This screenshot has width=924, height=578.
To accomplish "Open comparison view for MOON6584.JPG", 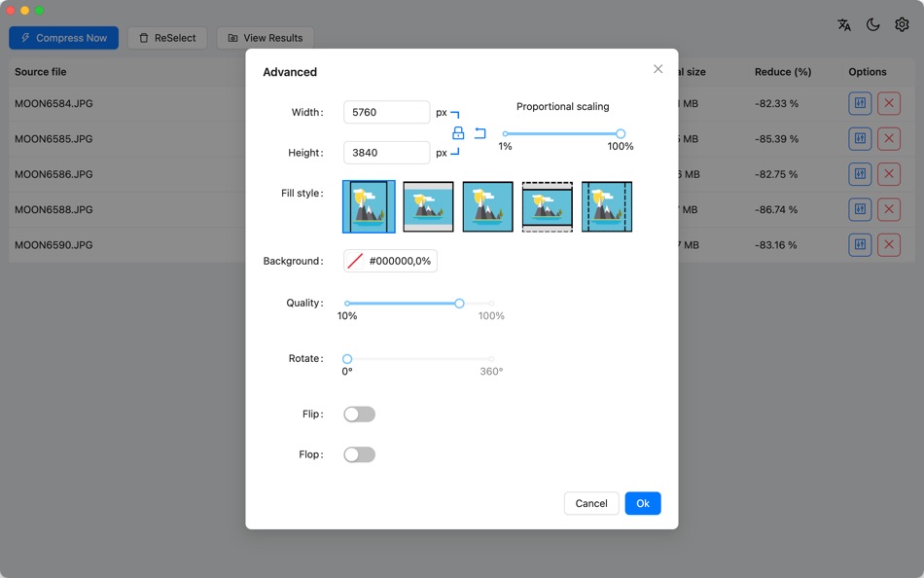I will pyautogui.click(x=859, y=102).
